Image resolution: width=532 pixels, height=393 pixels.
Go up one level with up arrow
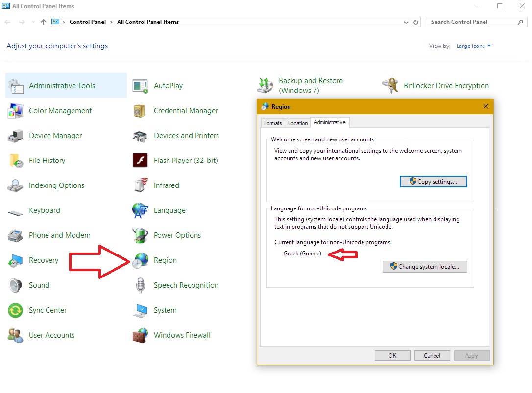tap(44, 22)
